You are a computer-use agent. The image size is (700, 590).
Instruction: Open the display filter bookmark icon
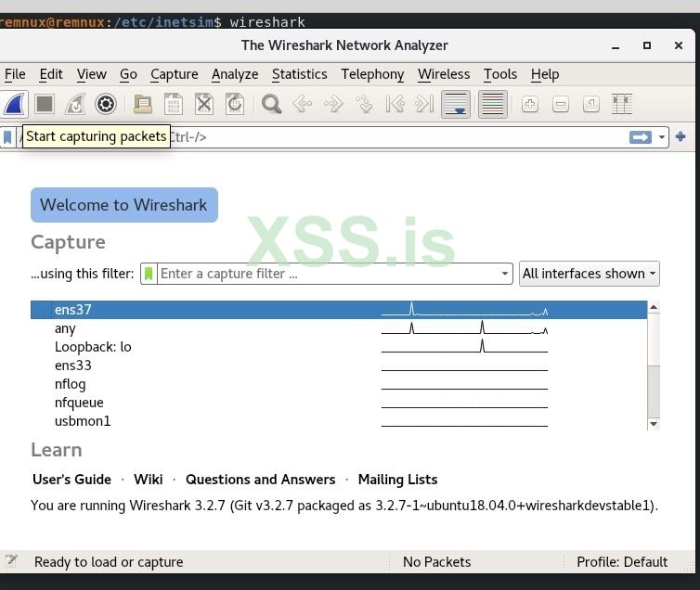[x=7, y=137]
